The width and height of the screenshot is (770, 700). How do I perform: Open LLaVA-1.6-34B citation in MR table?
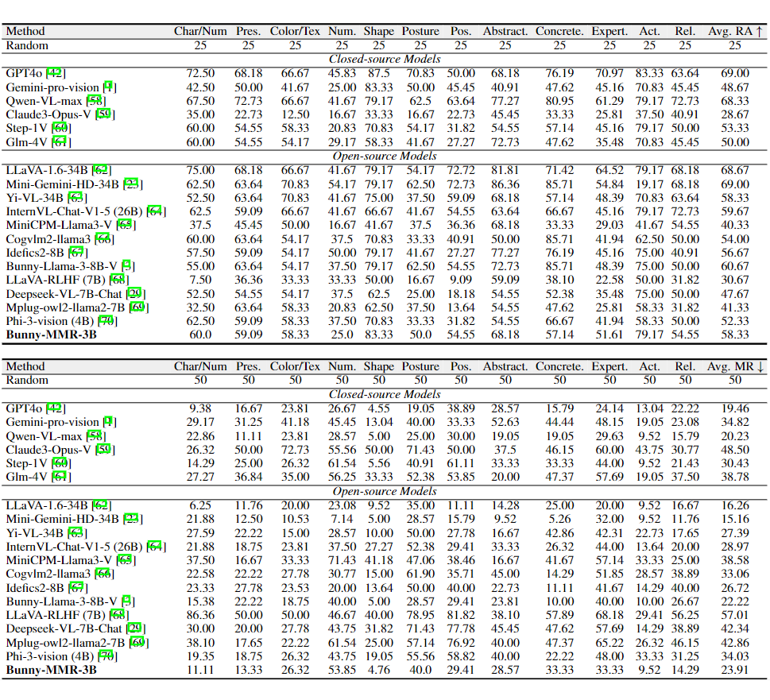[x=101, y=505]
